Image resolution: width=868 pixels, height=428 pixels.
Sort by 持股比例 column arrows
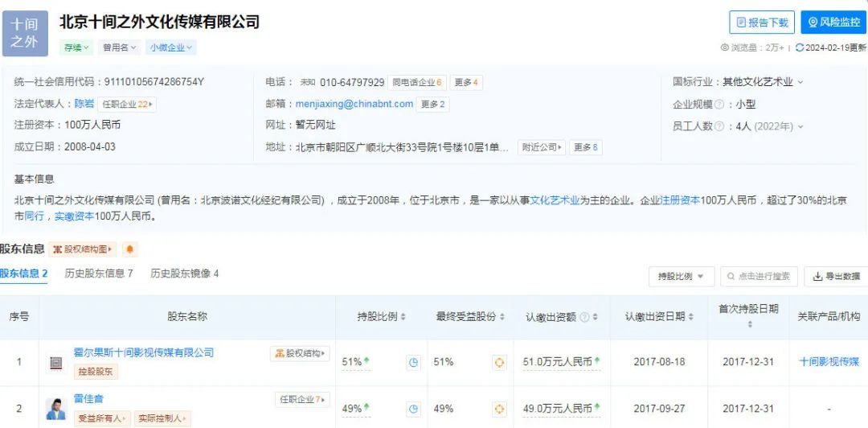pos(403,317)
